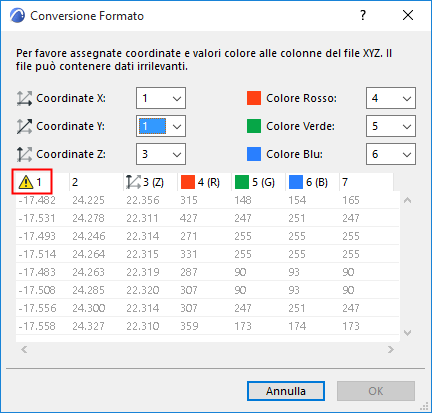432x413 pixels.
Task: Select column header 4 (R)
Action: (x=204, y=182)
